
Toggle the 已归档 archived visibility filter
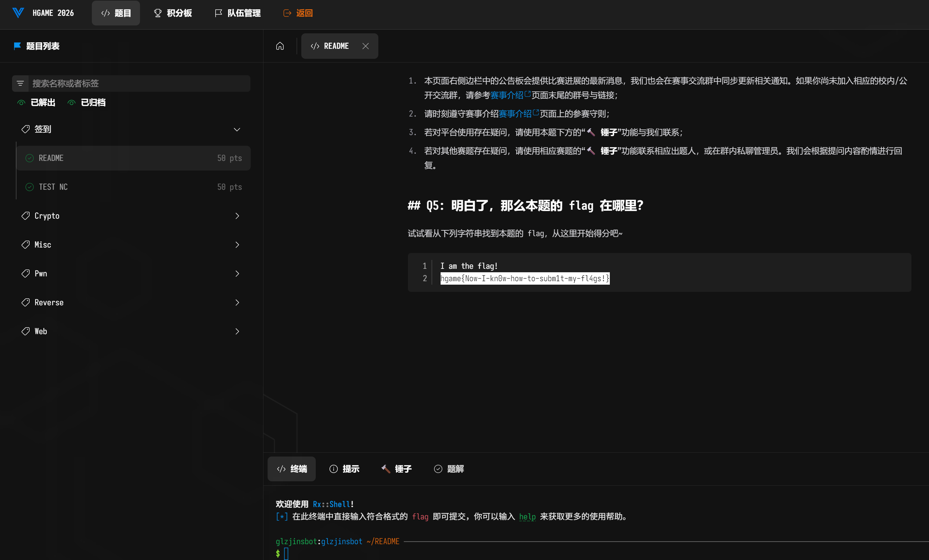(87, 102)
